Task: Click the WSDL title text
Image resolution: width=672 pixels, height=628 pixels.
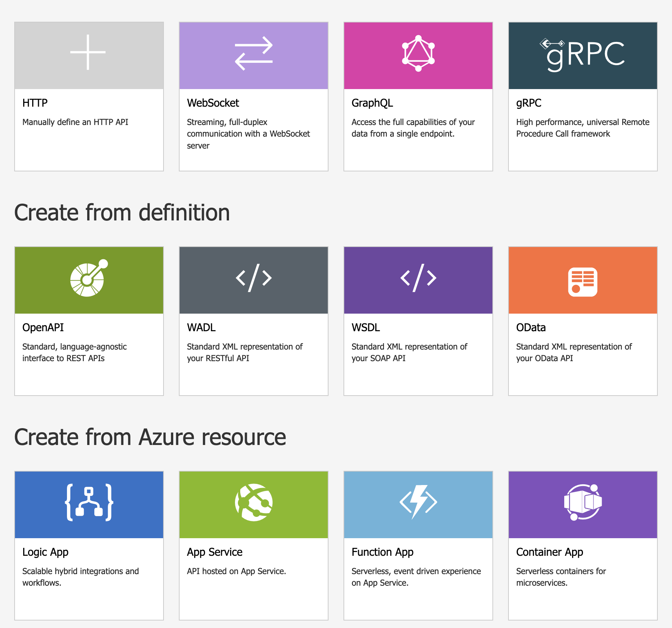Action: [x=366, y=327]
